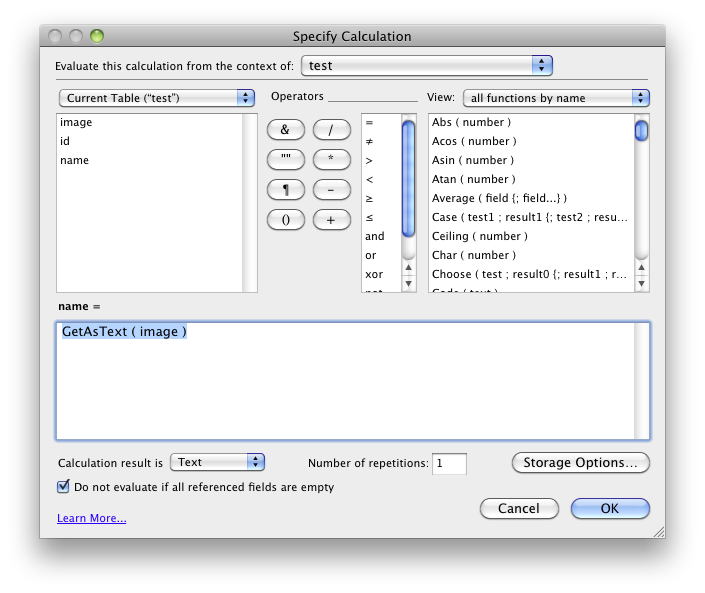Select the 'image' field in the list

coord(151,122)
